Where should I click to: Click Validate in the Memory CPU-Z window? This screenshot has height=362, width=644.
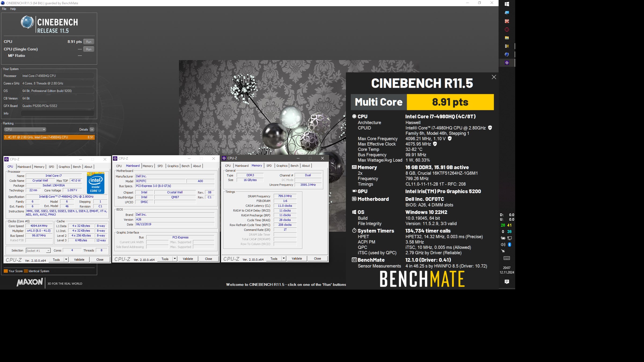coord(297,258)
